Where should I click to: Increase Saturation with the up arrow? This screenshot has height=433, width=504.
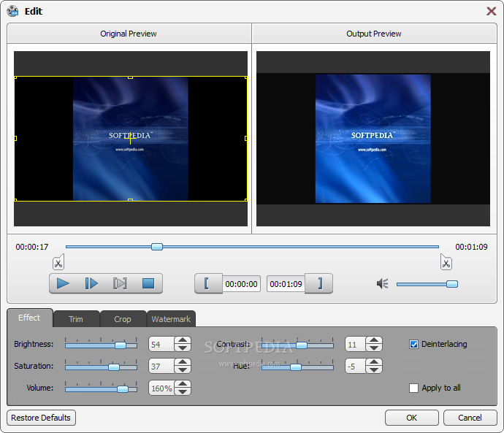pos(183,362)
